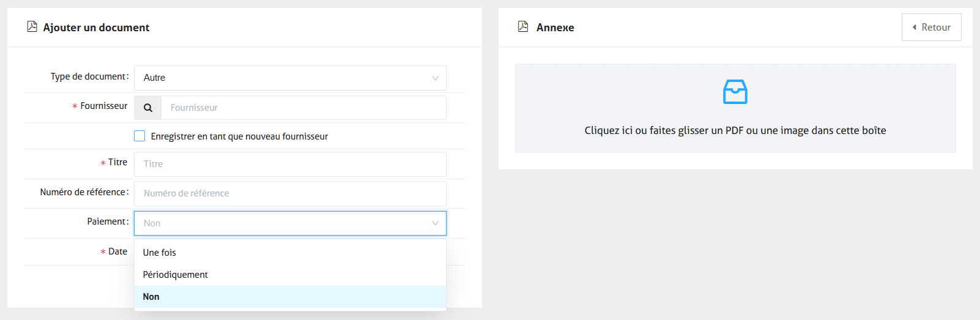
Task: Click the chevron in Type de document field
Action: point(435,78)
